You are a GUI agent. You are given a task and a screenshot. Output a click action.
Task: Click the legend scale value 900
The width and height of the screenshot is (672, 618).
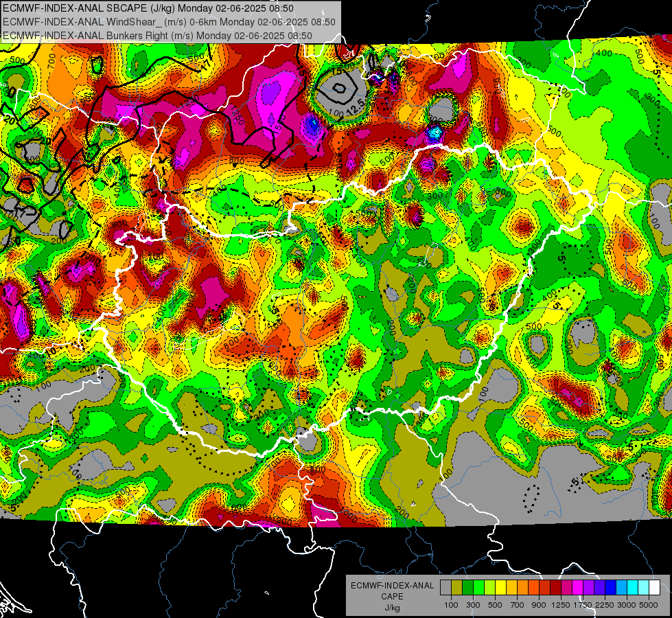[x=539, y=605]
